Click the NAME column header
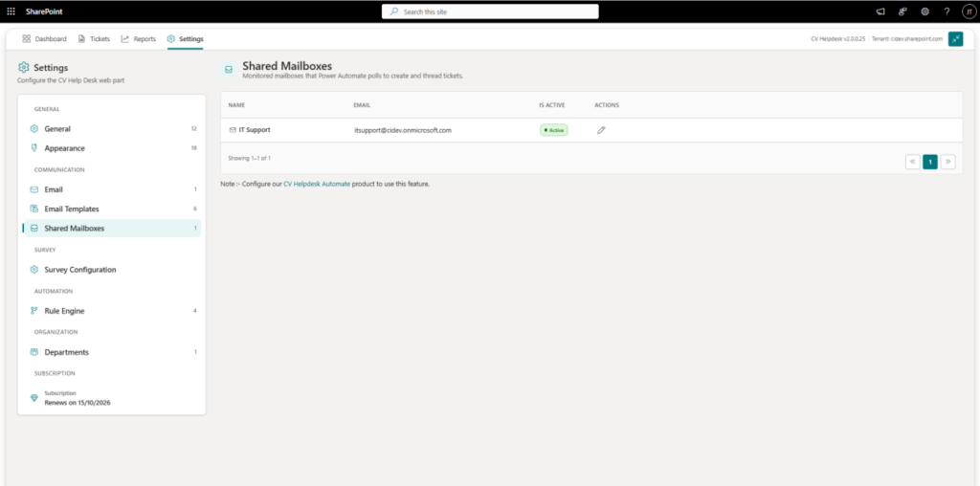 (236, 105)
